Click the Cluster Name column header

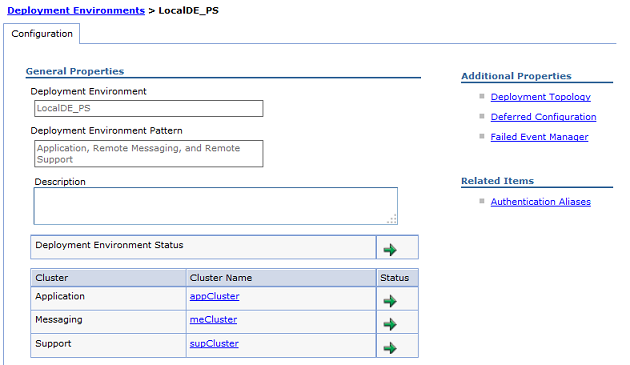pos(281,278)
